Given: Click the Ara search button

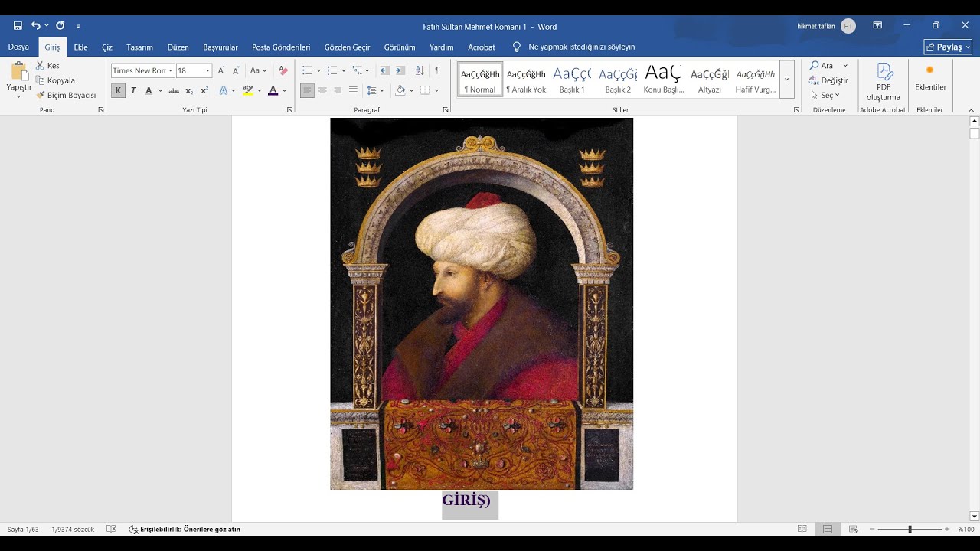Looking at the screenshot, I should tap(822, 66).
